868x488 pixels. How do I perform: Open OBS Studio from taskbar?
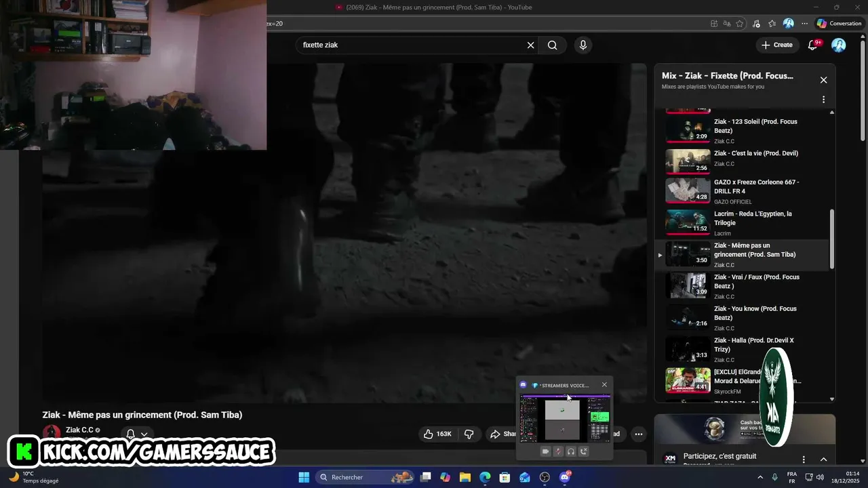545,477
